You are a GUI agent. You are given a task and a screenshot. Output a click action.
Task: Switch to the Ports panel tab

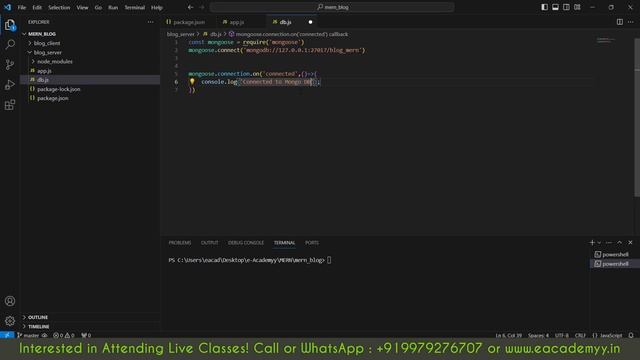click(312, 243)
